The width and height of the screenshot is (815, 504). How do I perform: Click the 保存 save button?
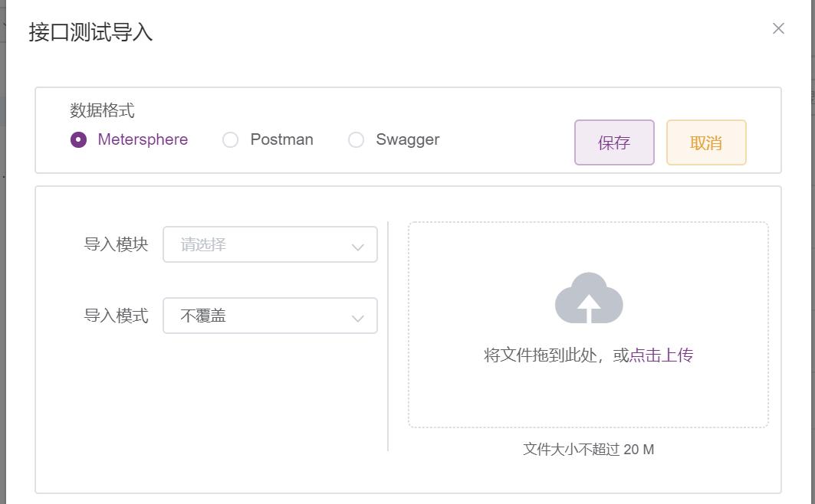point(613,142)
